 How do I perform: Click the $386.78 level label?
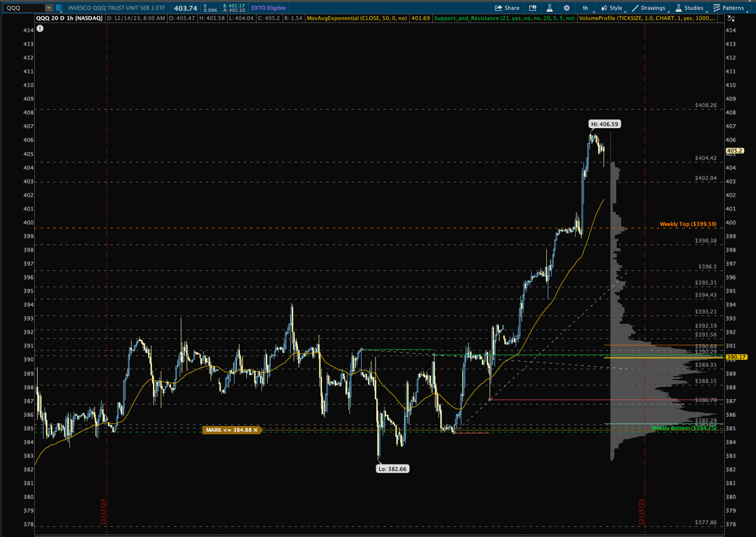click(x=706, y=400)
